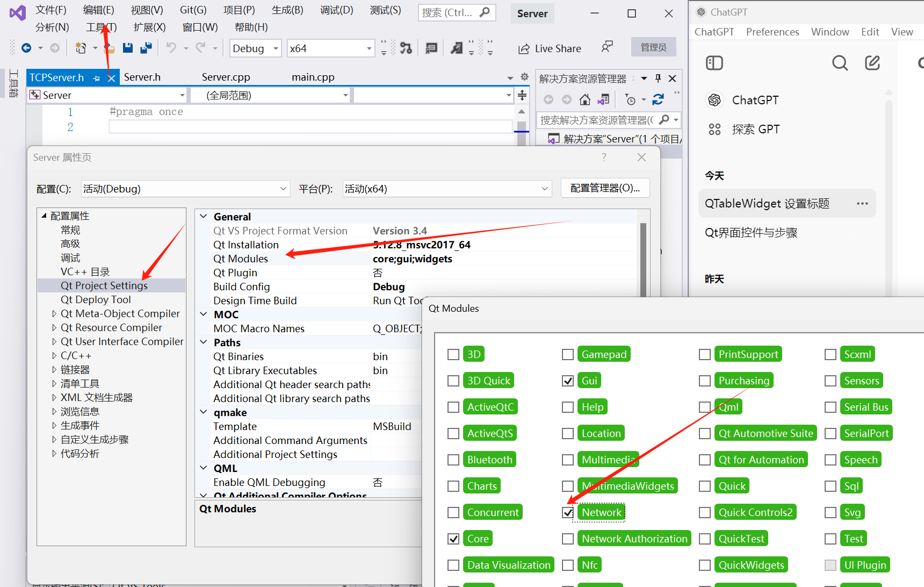Screen dimensions: 924x587
Task: Click the editor tab settings gear icon
Action: [524, 77]
